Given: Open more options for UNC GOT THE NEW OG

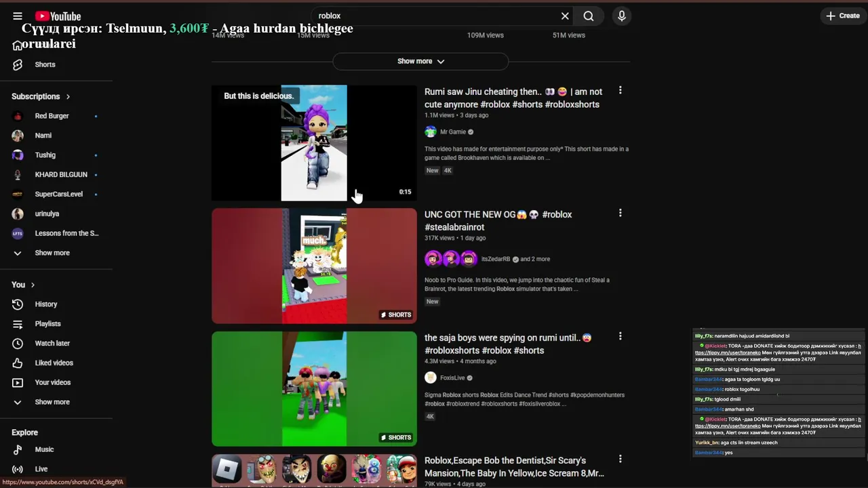Looking at the screenshot, I should (x=620, y=213).
